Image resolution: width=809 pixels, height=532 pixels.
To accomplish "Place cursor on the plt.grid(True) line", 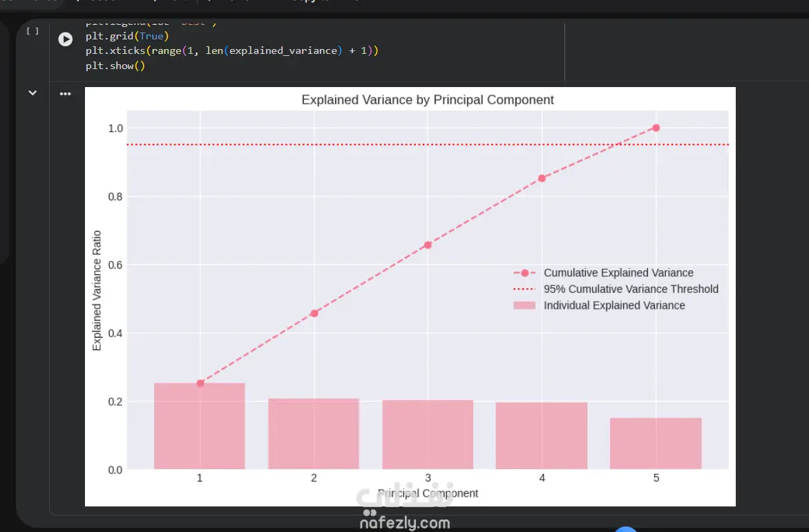I will pyautogui.click(x=127, y=36).
